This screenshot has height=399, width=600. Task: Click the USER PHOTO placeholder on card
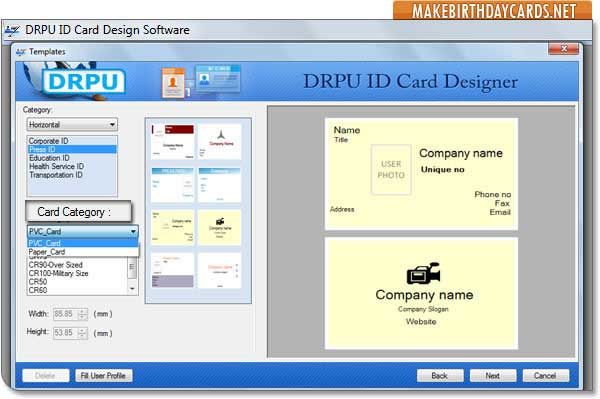[391, 169]
